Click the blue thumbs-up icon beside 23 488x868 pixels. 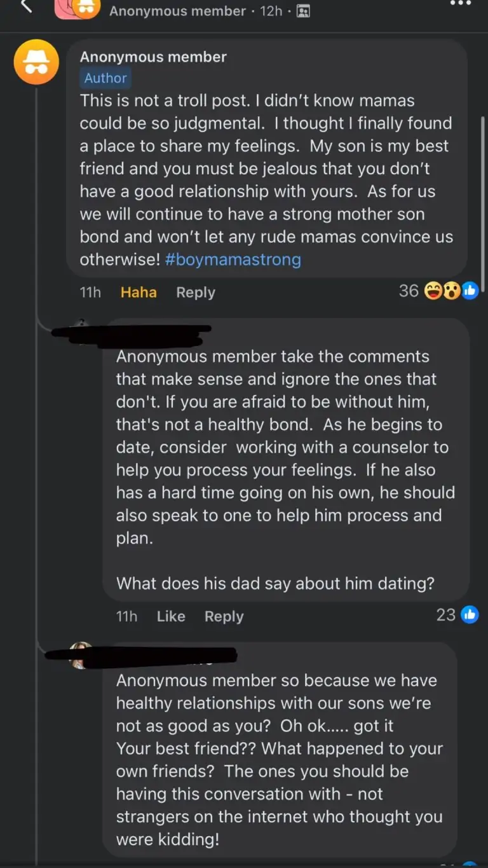tap(470, 615)
